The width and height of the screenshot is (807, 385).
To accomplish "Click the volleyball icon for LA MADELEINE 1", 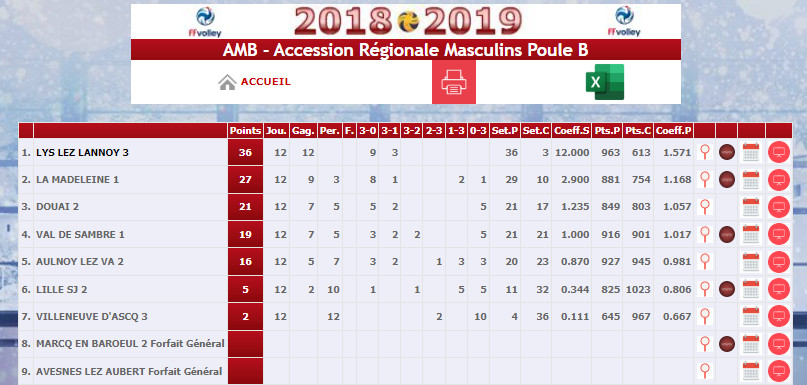I will point(726,180).
